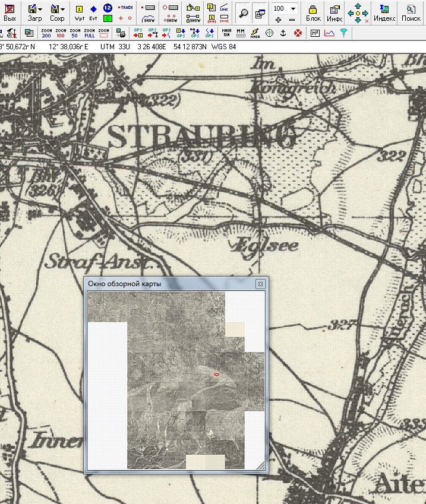
Task: Click the Wpt waypoint placement tool
Action: click(80, 12)
